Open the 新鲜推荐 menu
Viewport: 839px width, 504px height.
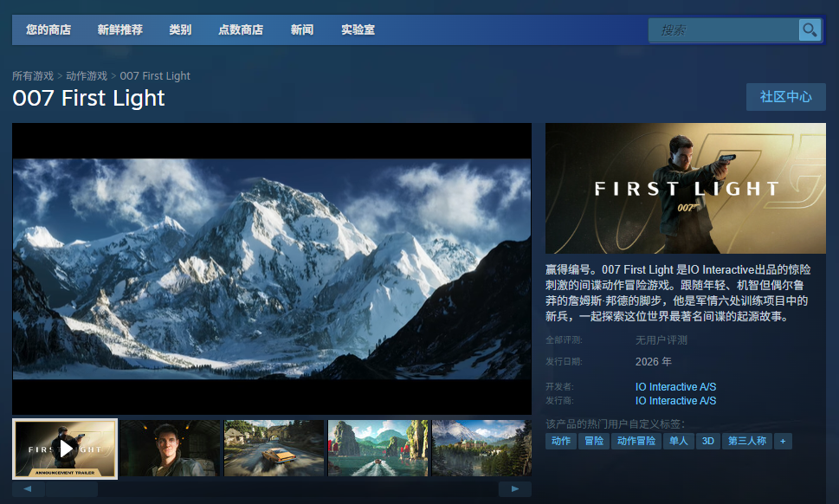119,30
